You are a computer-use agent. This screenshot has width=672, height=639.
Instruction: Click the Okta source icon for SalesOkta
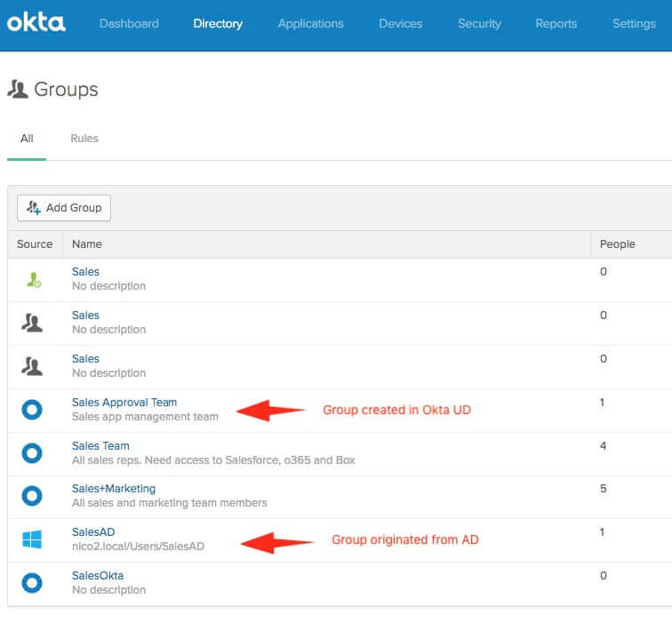(x=32, y=583)
